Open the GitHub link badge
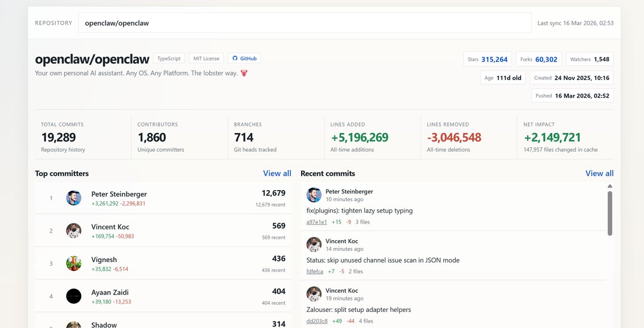Image resolution: width=644 pixels, height=328 pixels. point(244,58)
